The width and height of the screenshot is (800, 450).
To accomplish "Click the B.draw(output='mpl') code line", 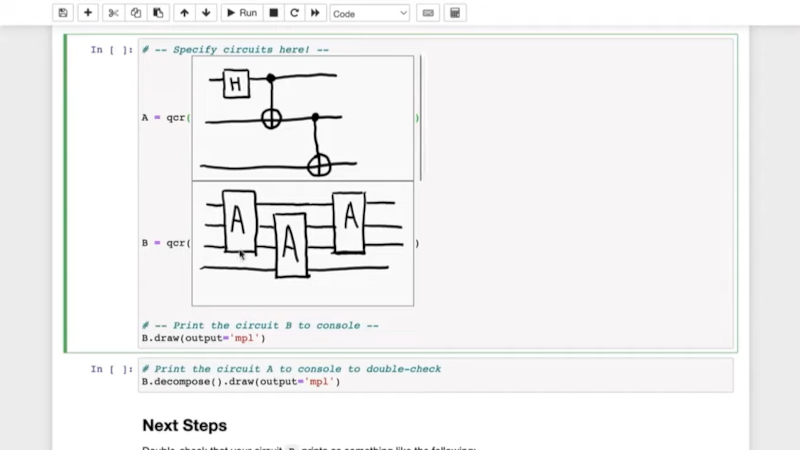I will (x=204, y=338).
